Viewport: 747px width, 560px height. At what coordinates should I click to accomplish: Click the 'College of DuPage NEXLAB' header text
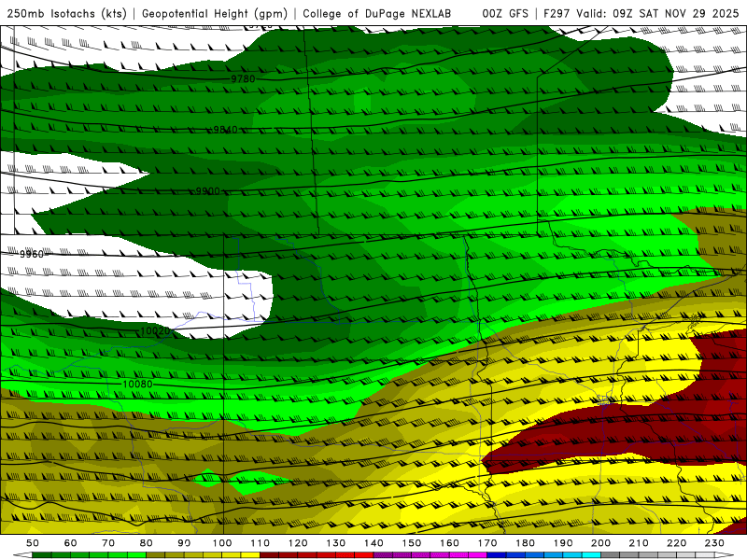point(376,13)
